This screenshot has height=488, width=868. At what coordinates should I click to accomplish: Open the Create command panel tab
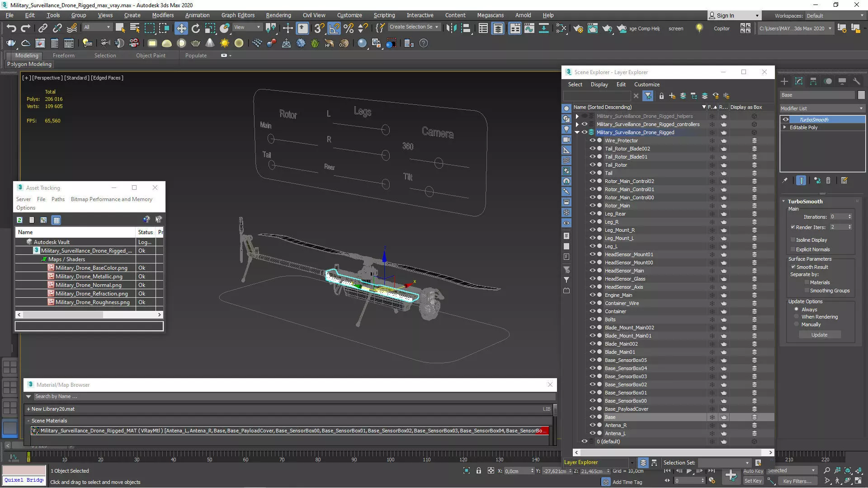click(x=784, y=81)
